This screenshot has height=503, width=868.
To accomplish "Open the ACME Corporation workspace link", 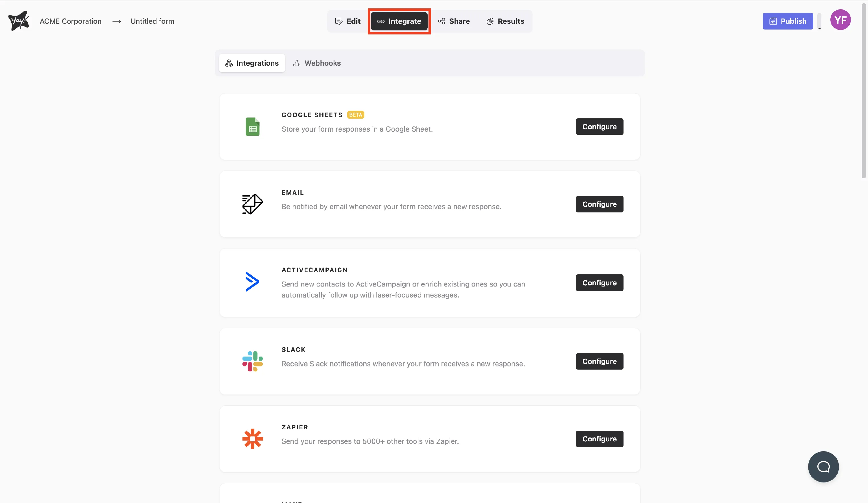I will click(71, 21).
